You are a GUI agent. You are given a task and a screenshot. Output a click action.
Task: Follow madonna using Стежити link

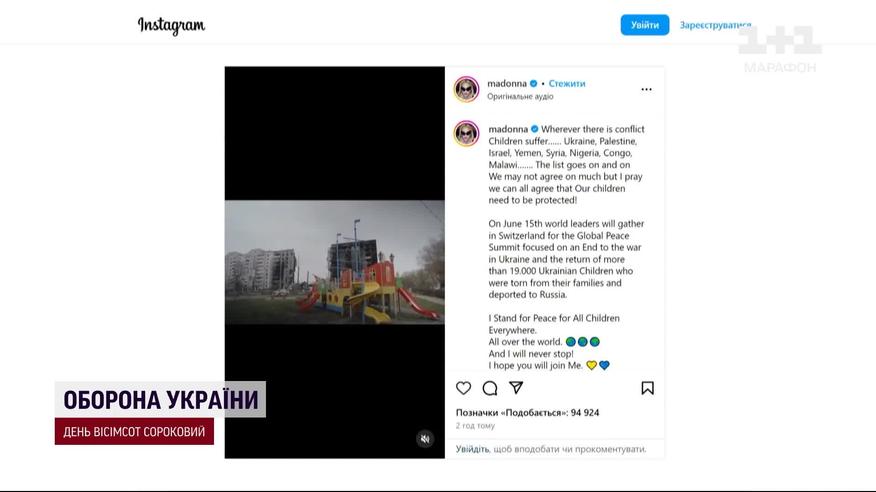566,84
